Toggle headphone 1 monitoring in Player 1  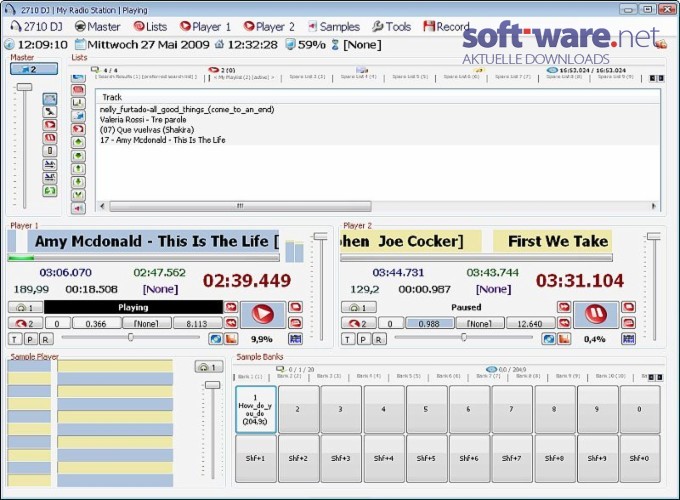25,307
